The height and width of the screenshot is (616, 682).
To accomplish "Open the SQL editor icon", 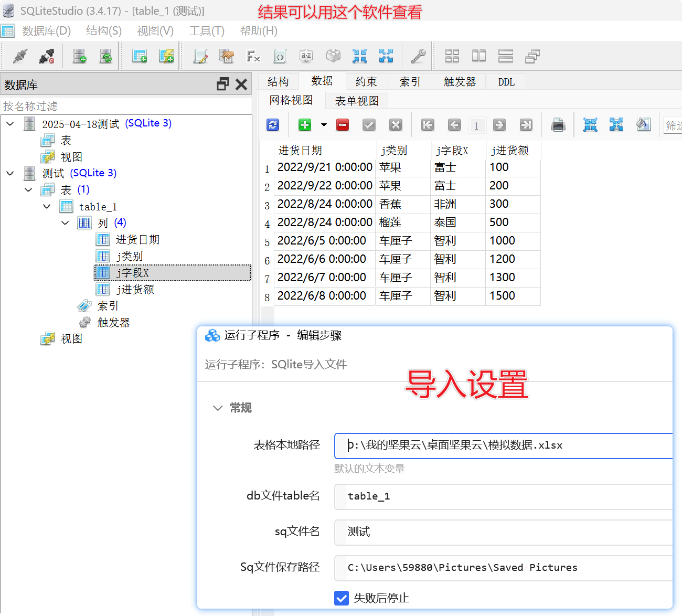I will [200, 56].
